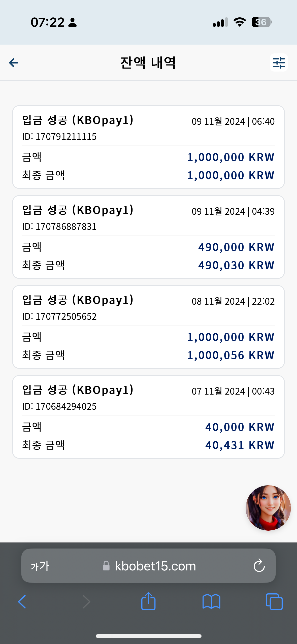Screen dimensions: 297x644
Task: Open the deposit record ID 170772505652
Action: (x=148, y=327)
